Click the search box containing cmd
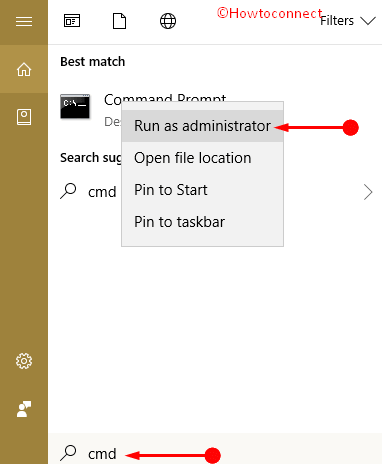Image resolution: width=382 pixels, height=464 pixels. (215, 448)
